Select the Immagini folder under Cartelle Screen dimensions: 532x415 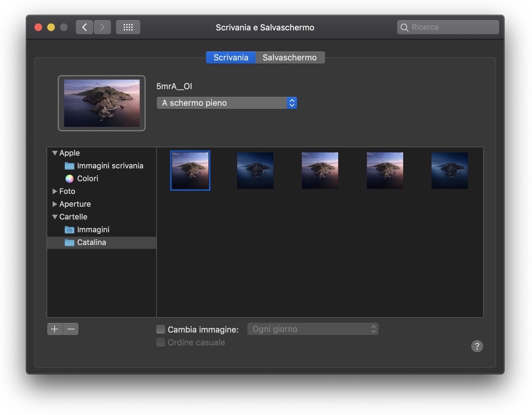[x=102, y=230]
